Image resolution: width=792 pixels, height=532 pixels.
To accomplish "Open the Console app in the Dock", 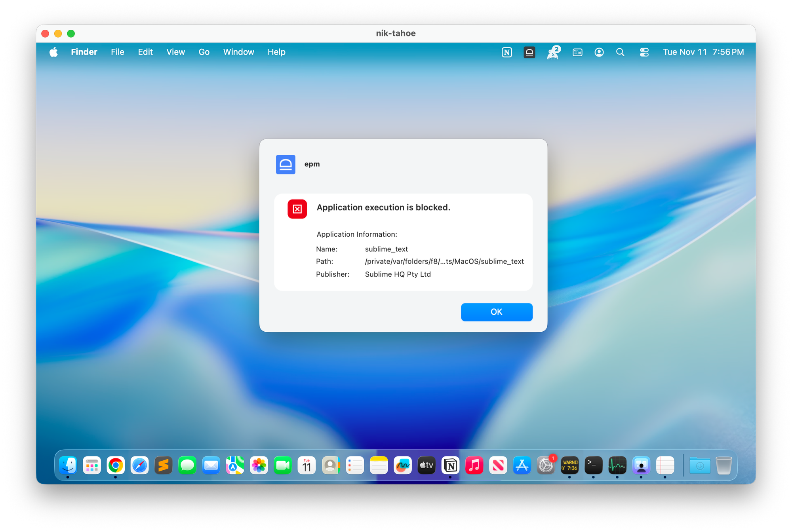I will 569,465.
